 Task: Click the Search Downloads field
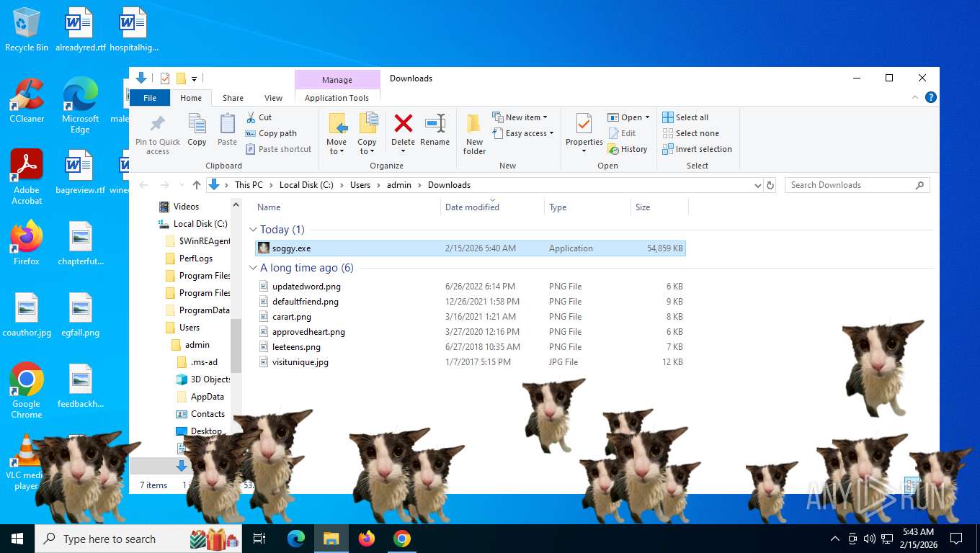(857, 185)
